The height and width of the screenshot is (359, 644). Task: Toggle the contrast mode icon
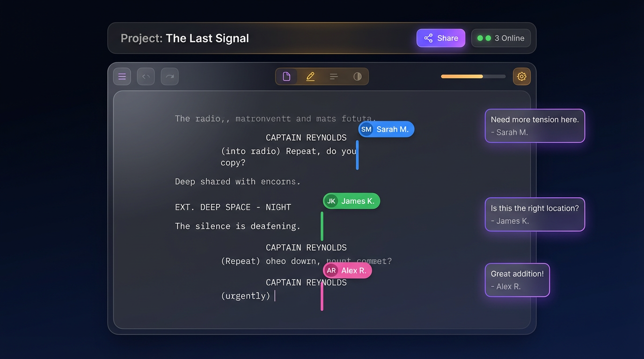pos(357,76)
